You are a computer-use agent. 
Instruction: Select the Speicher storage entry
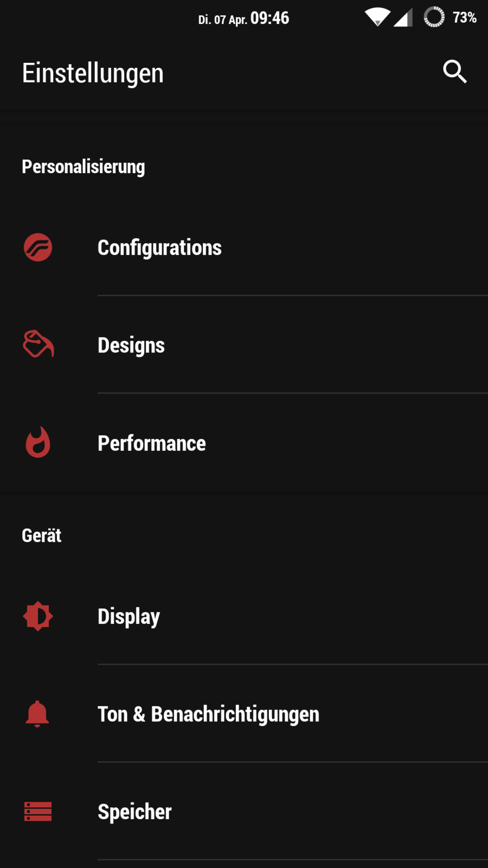point(135,812)
